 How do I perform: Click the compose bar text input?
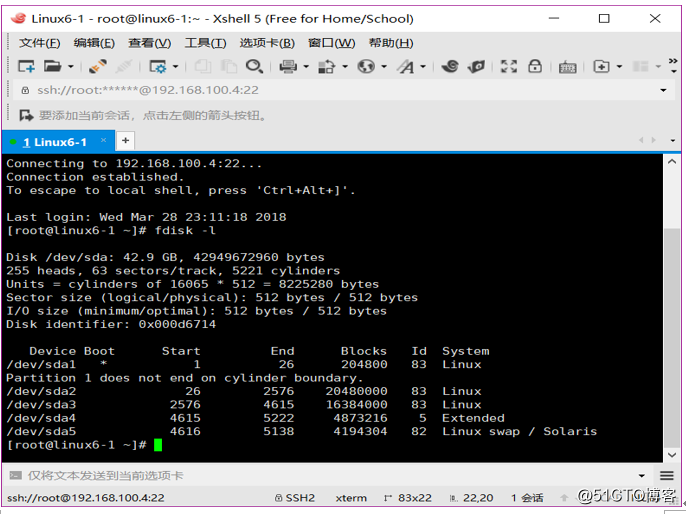tap(328, 475)
